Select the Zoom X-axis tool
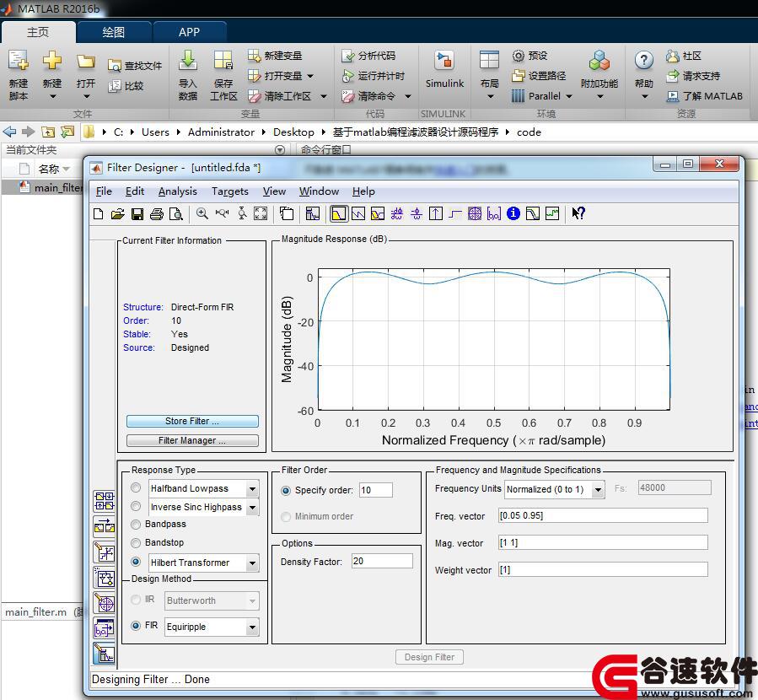The height and width of the screenshot is (700, 758). coord(222,213)
